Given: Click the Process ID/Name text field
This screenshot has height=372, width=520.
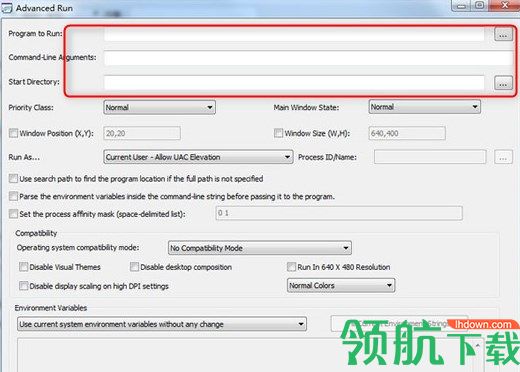Looking at the screenshot, I should (x=430, y=157).
